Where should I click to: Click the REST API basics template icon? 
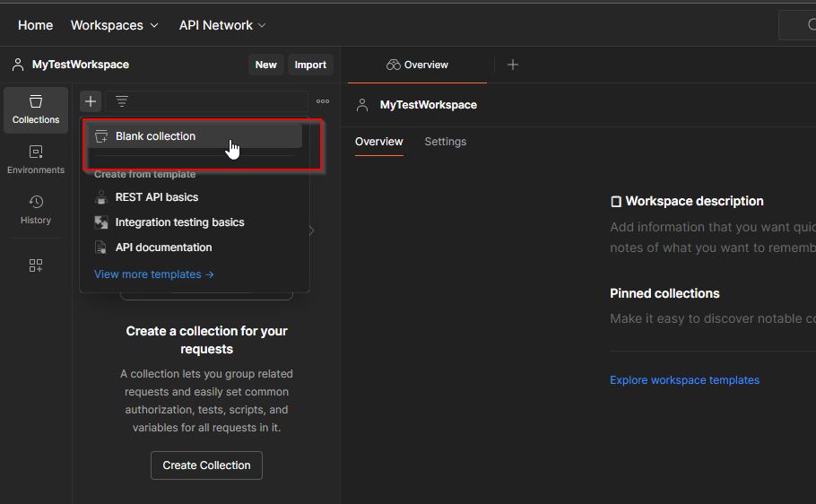(101, 197)
